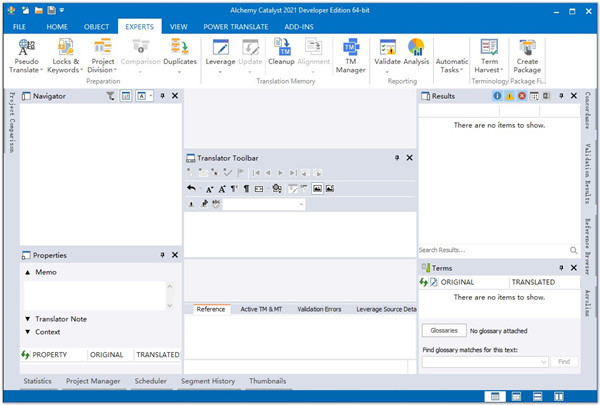
Task: Open the Validation Results side panel
Action: click(587, 173)
